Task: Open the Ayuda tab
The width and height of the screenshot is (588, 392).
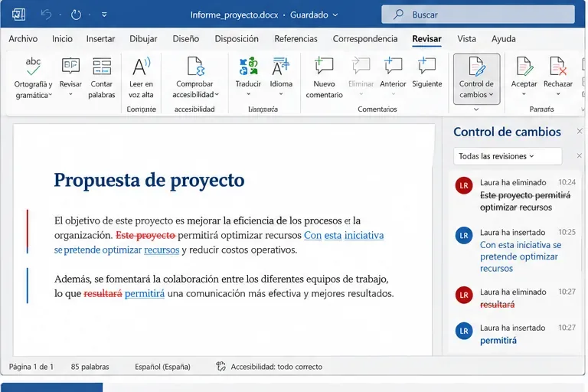Action: (x=503, y=38)
